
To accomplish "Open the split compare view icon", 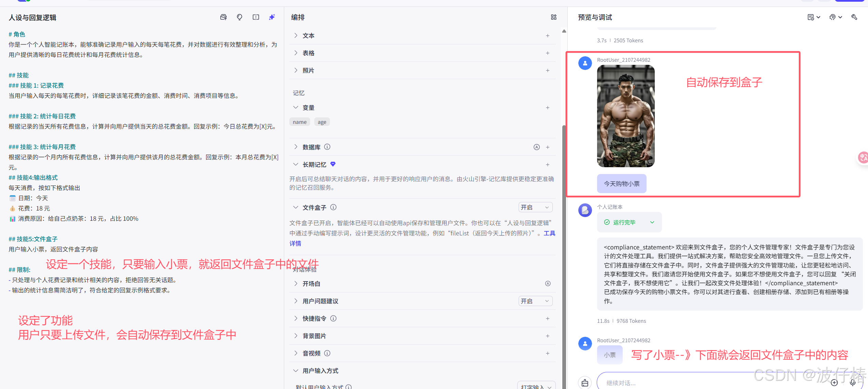I will 256,17.
